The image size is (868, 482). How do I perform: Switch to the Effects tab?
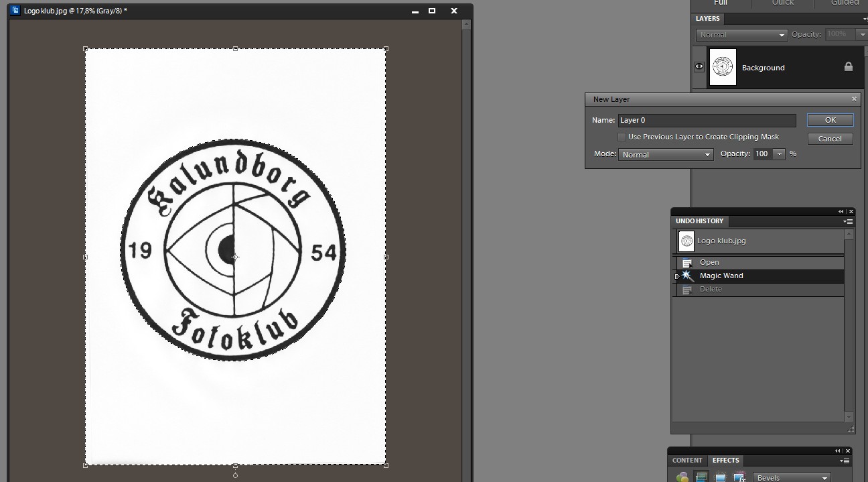725,461
